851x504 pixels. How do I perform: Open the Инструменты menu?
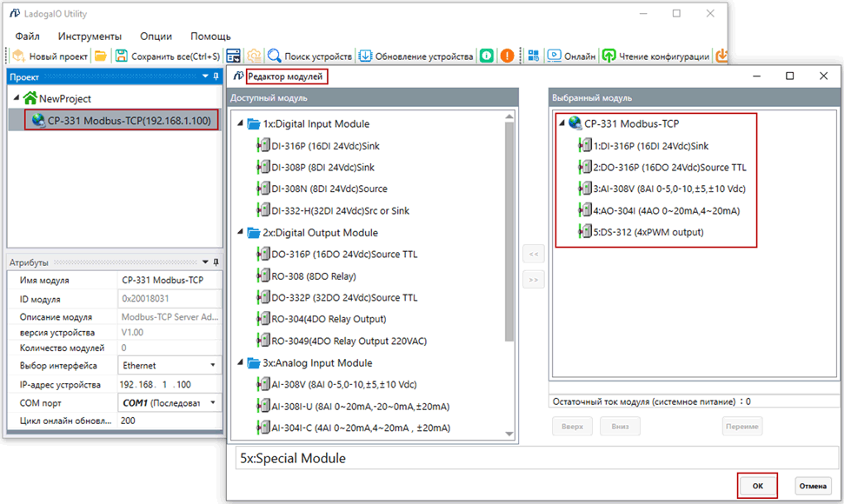coord(90,36)
